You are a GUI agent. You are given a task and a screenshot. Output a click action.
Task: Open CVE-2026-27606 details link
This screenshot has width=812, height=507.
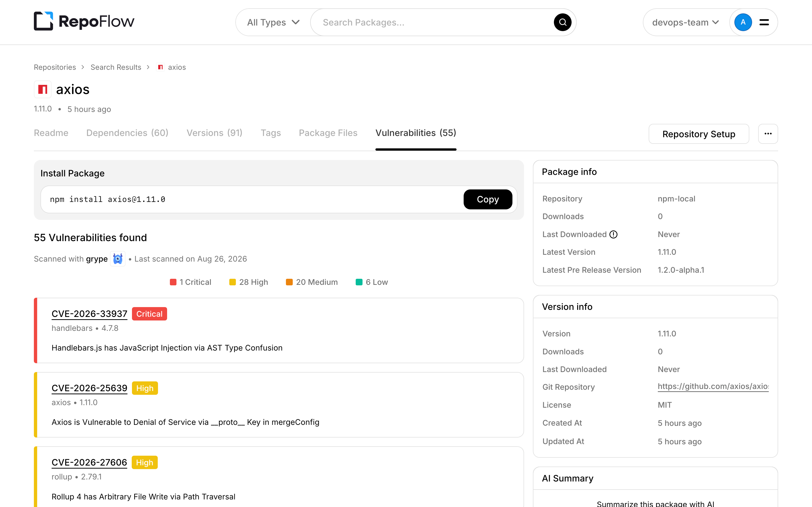89,463
